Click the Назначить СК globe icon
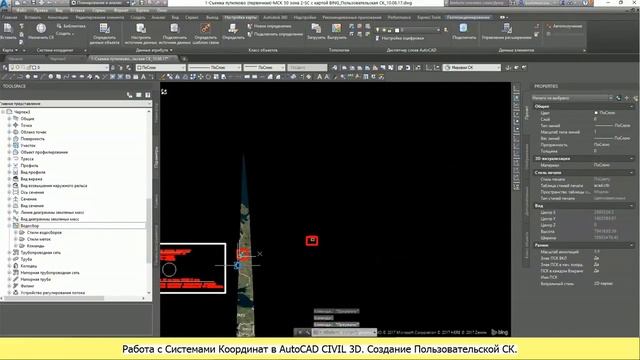 (x=41, y=28)
